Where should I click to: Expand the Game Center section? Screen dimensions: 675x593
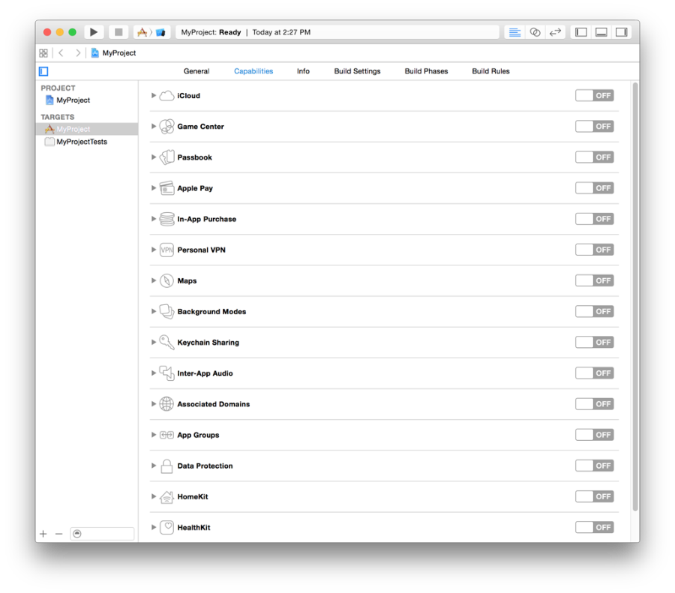pyautogui.click(x=154, y=127)
